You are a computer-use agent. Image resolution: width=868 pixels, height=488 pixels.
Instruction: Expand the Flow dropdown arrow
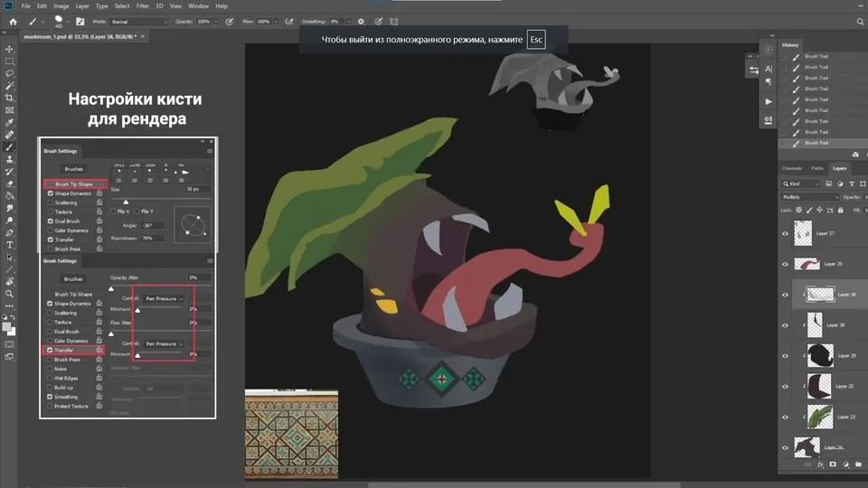(x=275, y=22)
